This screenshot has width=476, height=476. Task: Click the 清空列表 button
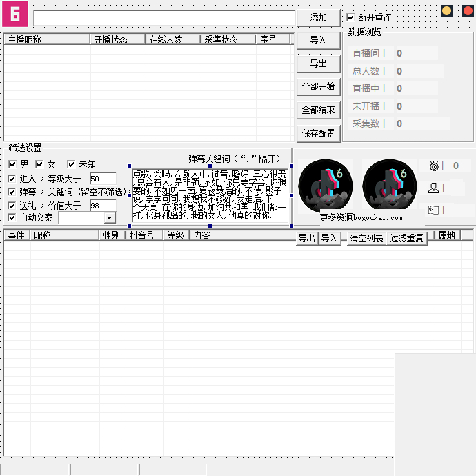[x=366, y=238]
